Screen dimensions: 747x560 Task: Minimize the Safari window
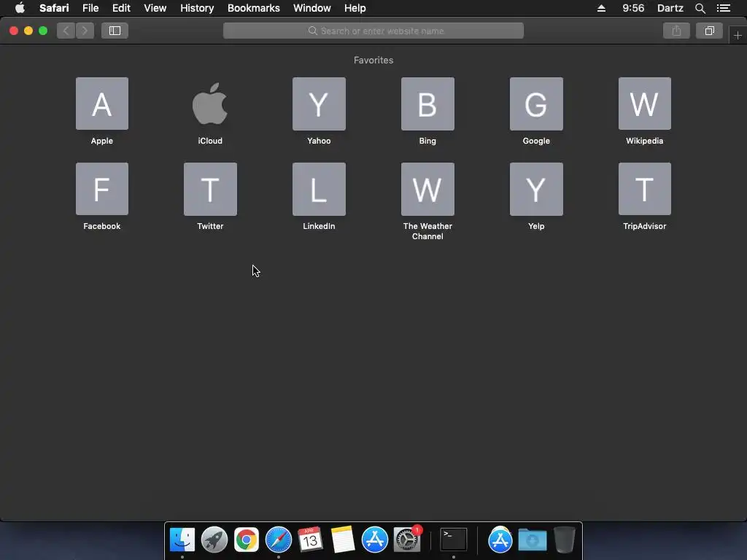(x=28, y=31)
